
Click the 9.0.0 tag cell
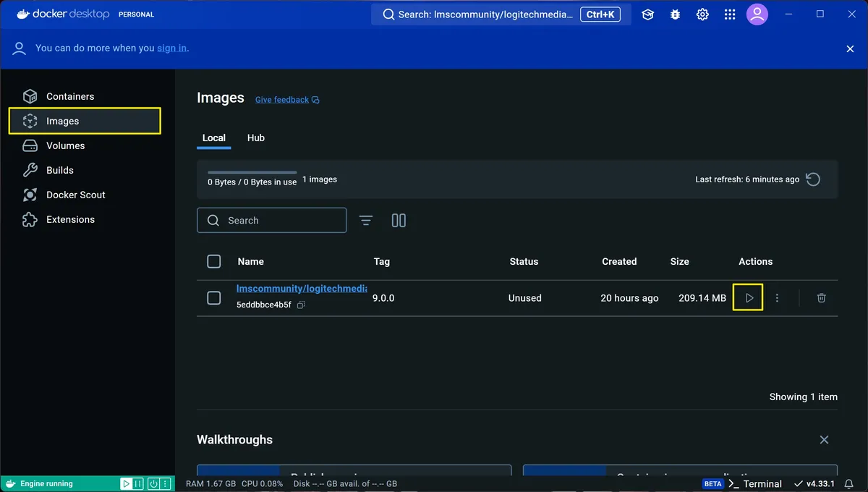tap(383, 298)
